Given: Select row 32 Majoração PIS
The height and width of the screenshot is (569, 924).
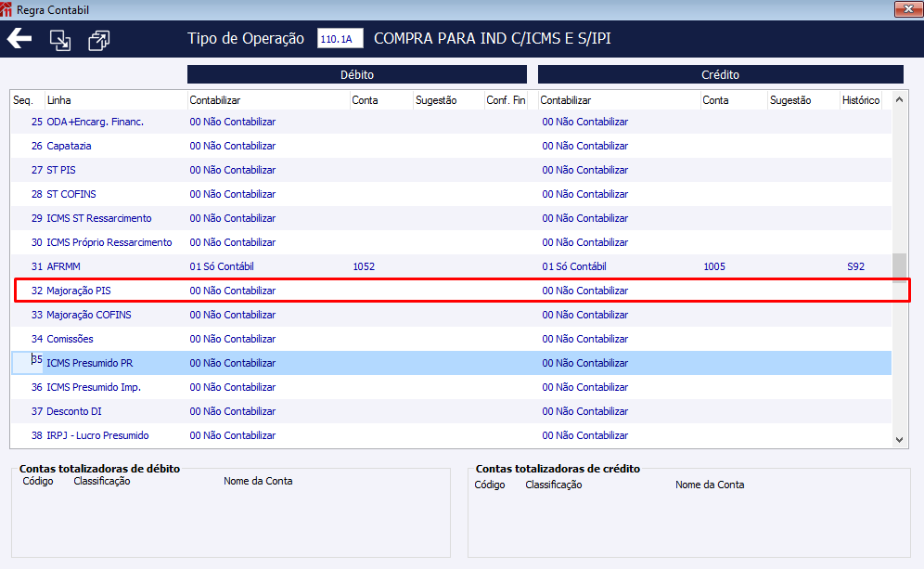Looking at the screenshot, I should click(x=452, y=291).
